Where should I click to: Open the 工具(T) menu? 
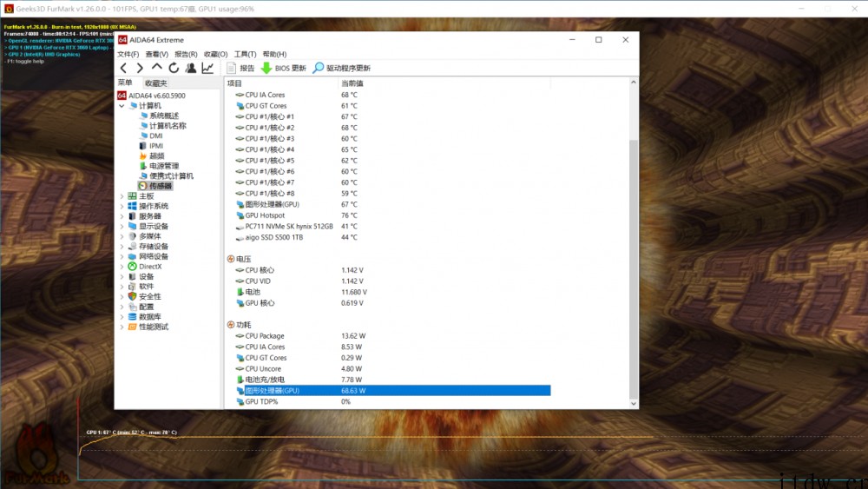pyautogui.click(x=245, y=54)
